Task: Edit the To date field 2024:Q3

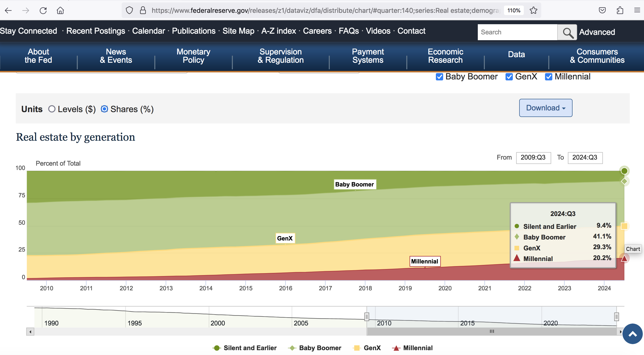Action: coord(585,158)
